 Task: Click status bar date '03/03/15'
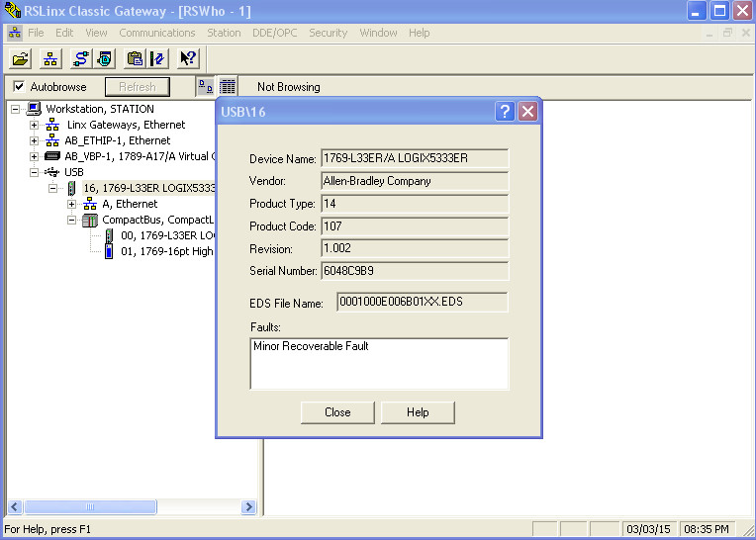tap(648, 529)
